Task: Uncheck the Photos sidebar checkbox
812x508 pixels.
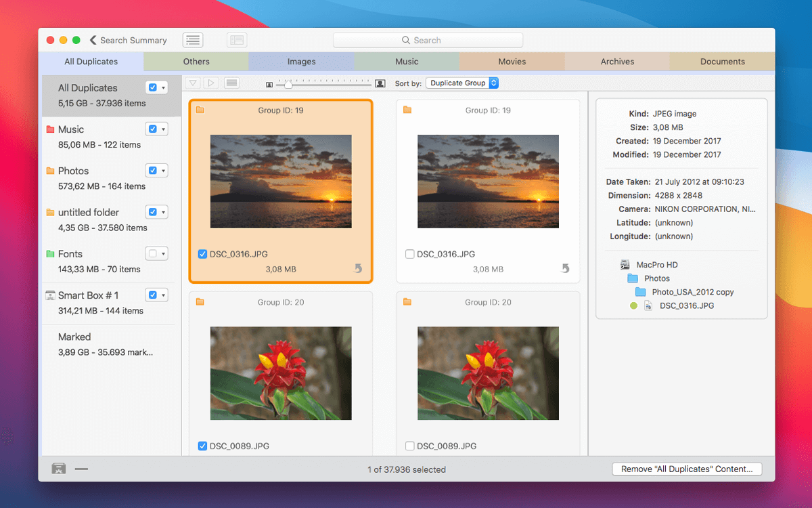Action: [152, 171]
